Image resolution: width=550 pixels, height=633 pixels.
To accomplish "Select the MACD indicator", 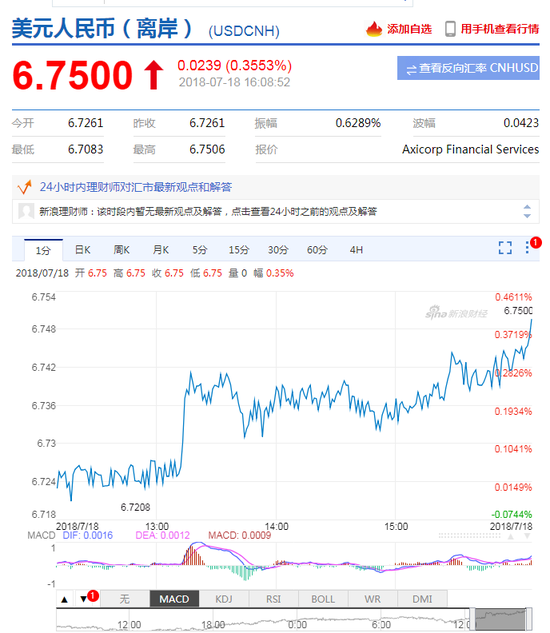I will point(174,599).
